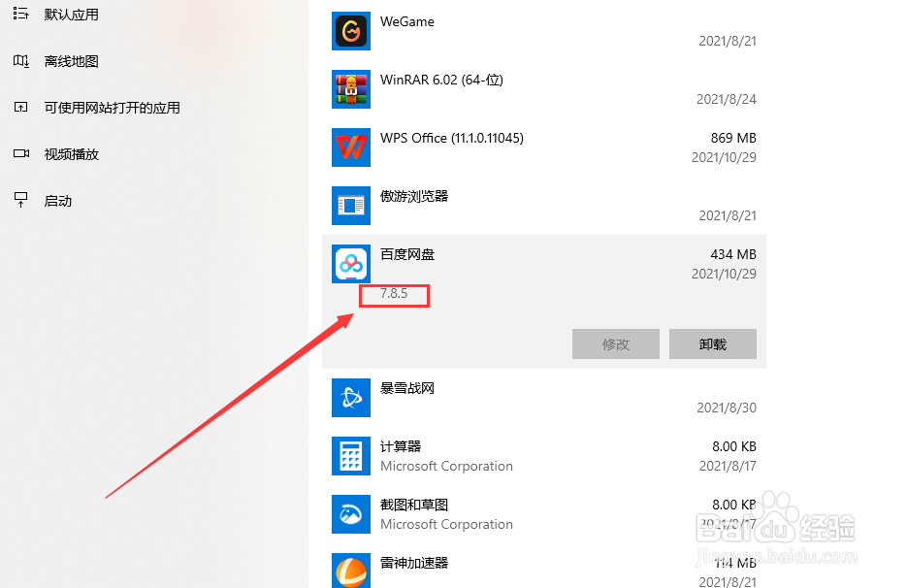This screenshot has width=907, height=588.
Task: Select the WPS Office app icon
Action: click(351, 147)
